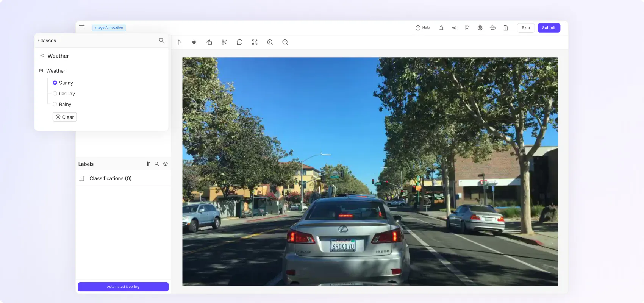Viewport: 644px width, 303px height.
Task: Click the Help button
Action: click(422, 28)
